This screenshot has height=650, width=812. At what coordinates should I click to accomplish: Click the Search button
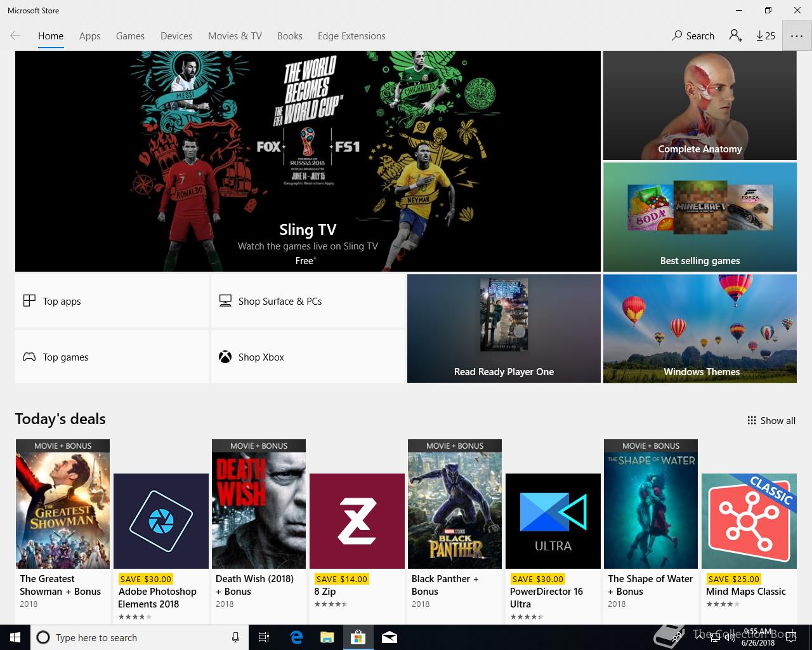[693, 36]
